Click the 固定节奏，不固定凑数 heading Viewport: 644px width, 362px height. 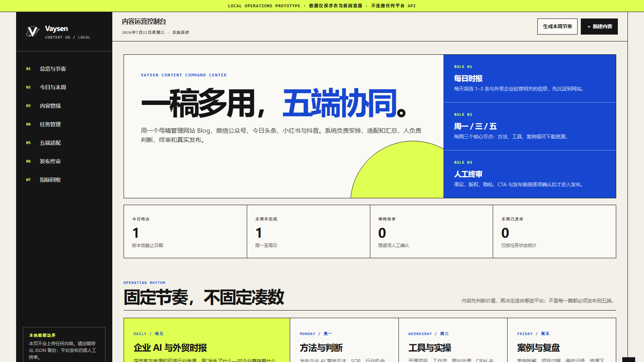click(x=204, y=297)
